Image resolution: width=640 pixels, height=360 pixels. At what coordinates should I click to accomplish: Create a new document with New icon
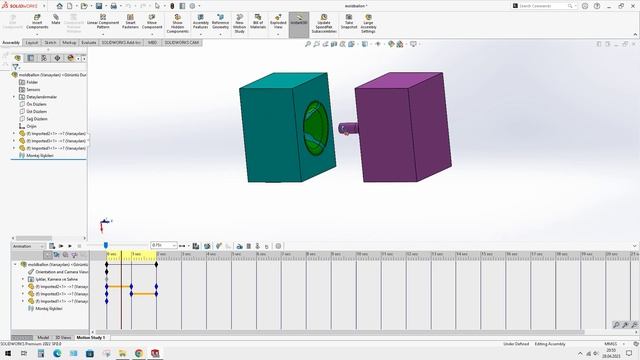click(70, 6)
